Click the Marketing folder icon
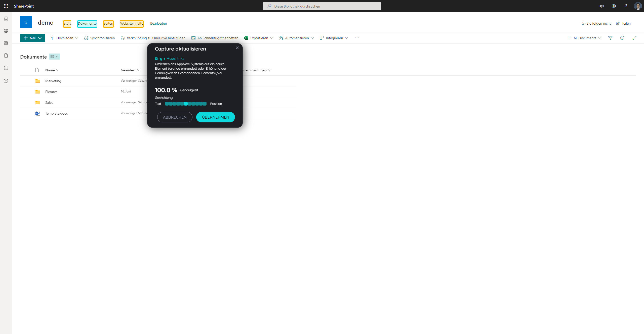 [38, 81]
